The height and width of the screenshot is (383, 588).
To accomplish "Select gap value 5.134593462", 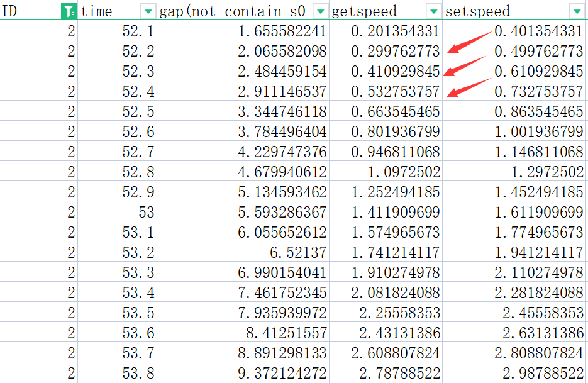I will tap(243, 192).
